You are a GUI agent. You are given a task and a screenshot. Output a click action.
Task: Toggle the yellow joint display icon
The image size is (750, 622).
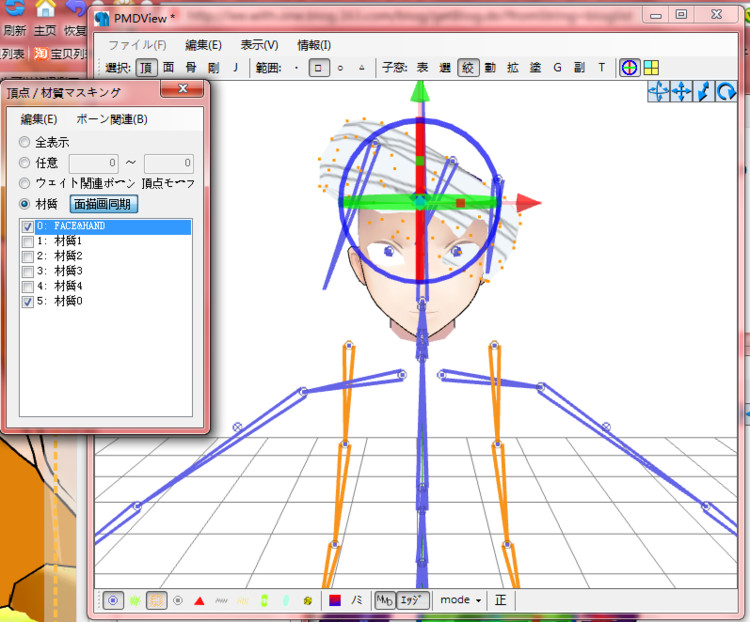(x=308, y=600)
